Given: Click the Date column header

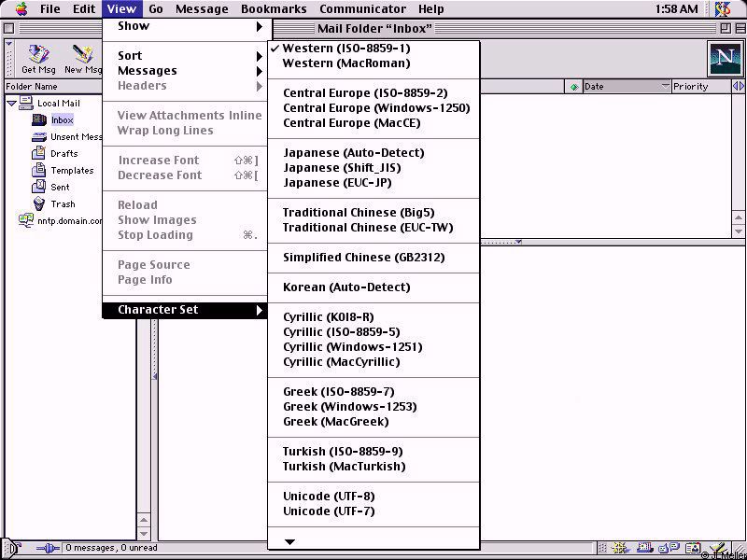Looking at the screenshot, I should (x=620, y=87).
